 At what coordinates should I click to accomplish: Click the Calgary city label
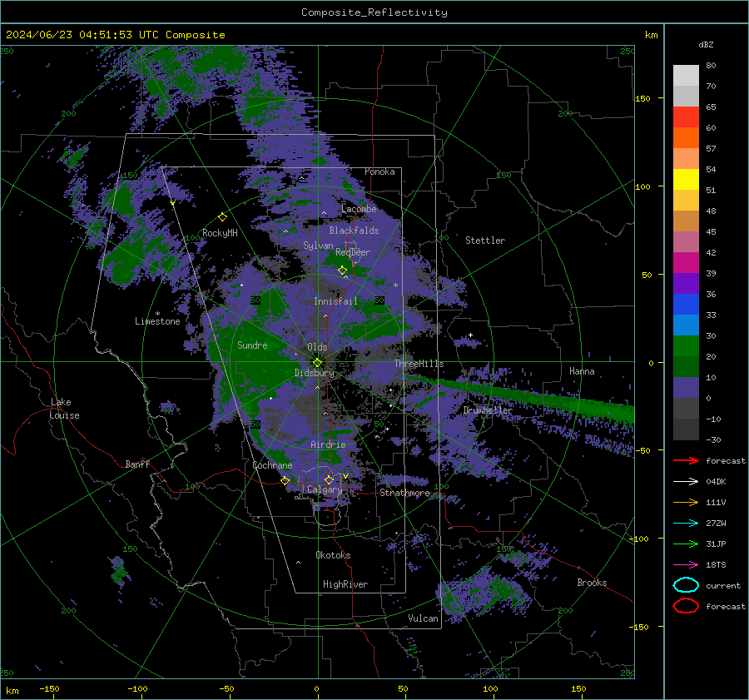point(325,489)
